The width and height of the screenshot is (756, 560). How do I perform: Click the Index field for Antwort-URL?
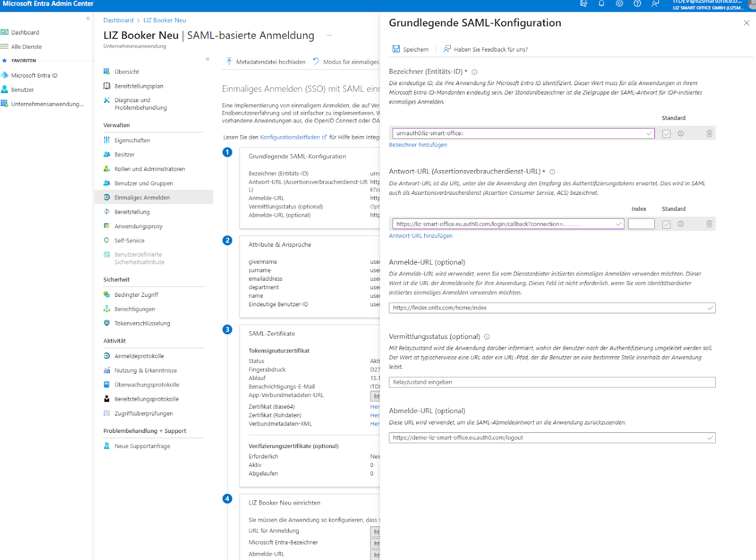641,224
